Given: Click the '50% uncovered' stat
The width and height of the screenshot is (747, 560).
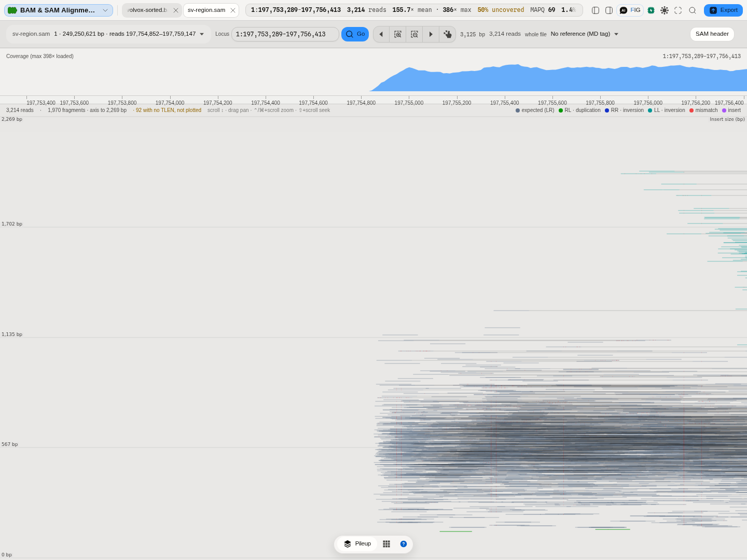Looking at the screenshot, I should pos(501,10).
